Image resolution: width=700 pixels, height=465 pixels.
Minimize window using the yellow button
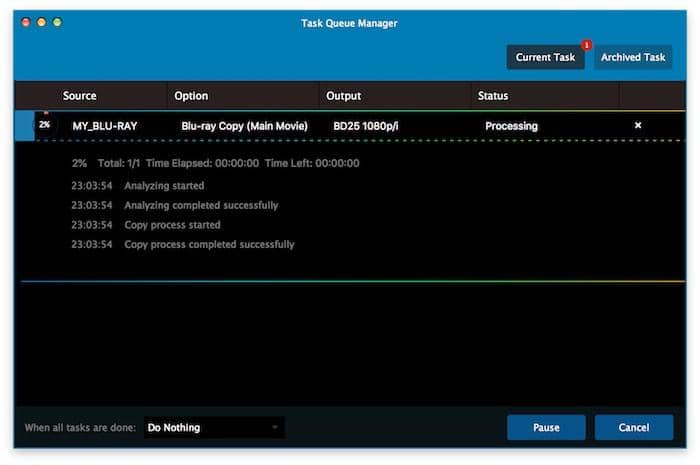(x=41, y=22)
